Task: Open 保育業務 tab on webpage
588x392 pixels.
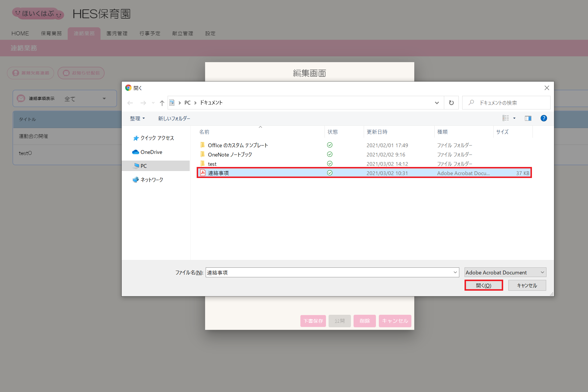Action: coord(51,33)
